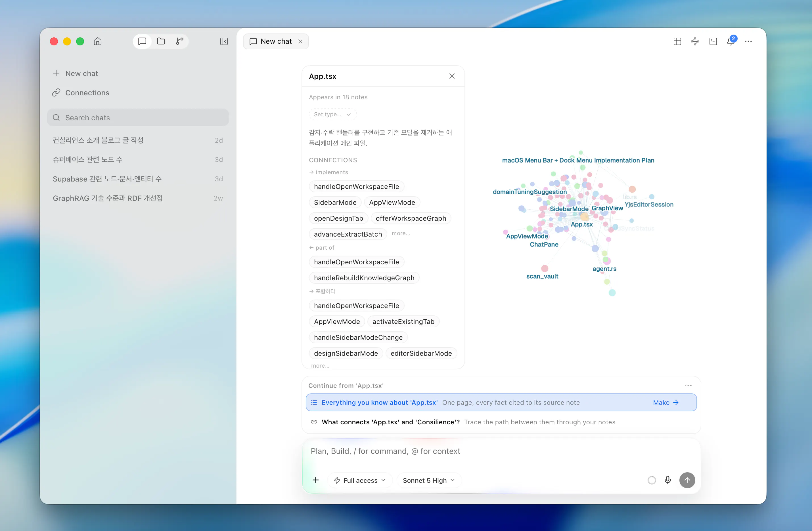The image size is (812, 531).
Task: Click AppViewMode chip under 포함하다
Action: pos(337,322)
